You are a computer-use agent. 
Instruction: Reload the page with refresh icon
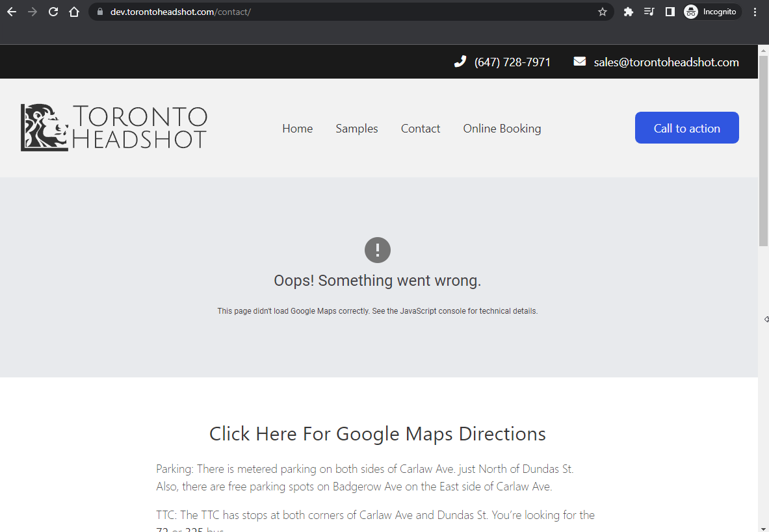click(53, 12)
